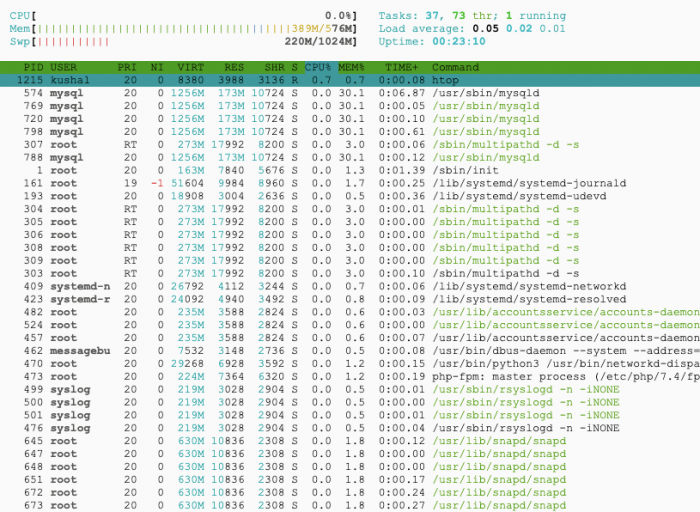Viewport: 700px width, 512px height.
Task: Sort by the VIRT column header
Action: (190, 66)
